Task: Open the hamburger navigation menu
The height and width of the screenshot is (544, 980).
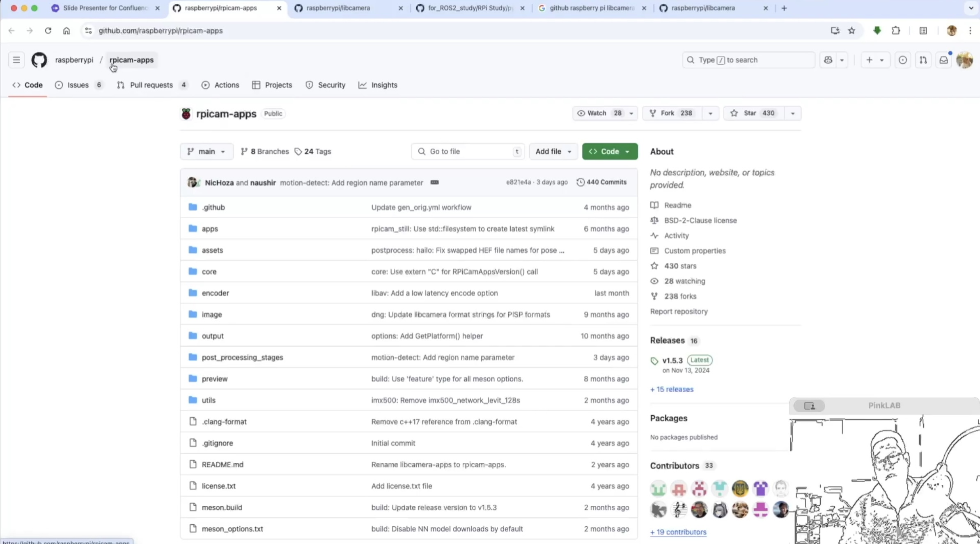Action: pyautogui.click(x=16, y=60)
